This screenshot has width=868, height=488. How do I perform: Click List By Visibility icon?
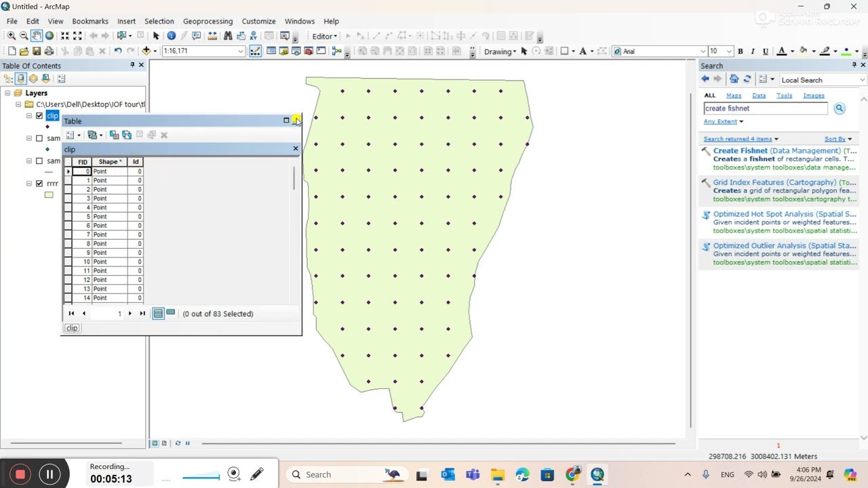coord(33,79)
